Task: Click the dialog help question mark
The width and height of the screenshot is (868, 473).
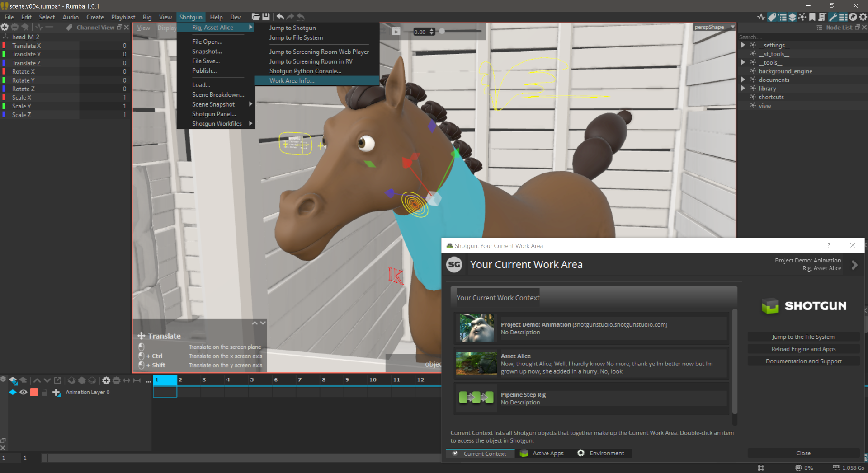Action: pos(829,245)
